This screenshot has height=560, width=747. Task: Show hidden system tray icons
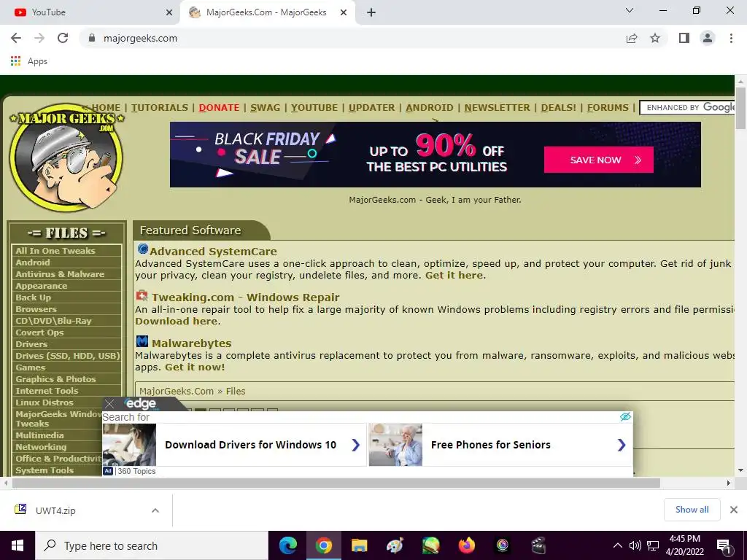click(617, 545)
